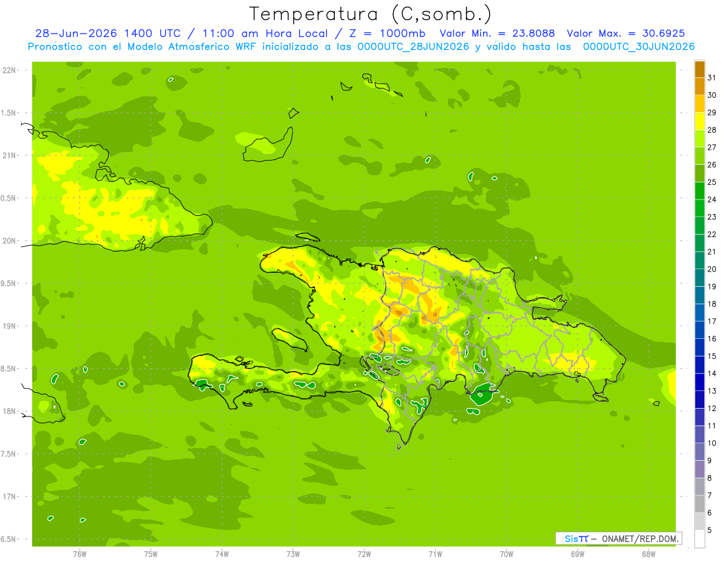Select the legend band between 27 and 28
The width and height of the screenshot is (728, 562).
(699, 139)
